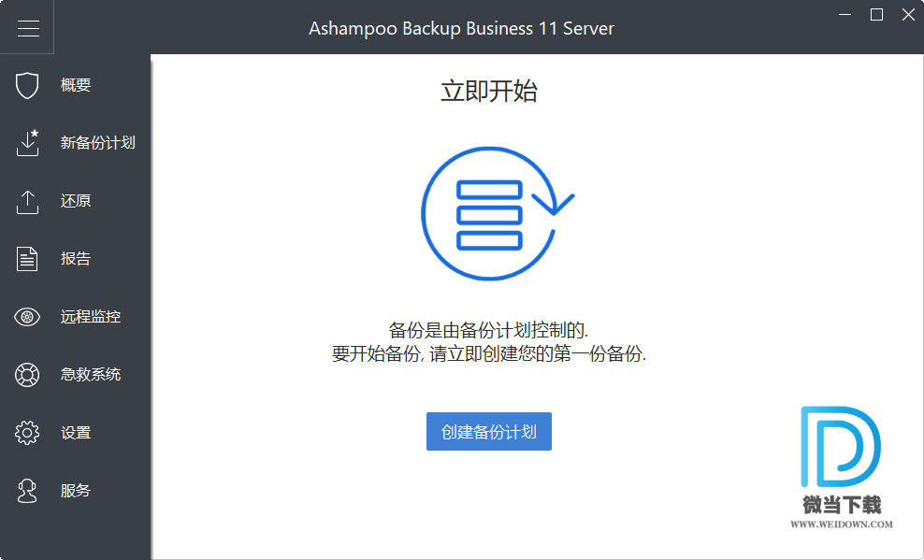This screenshot has width=924, height=560.
Task: Click the upload icon for 还原
Action: pos(27,201)
